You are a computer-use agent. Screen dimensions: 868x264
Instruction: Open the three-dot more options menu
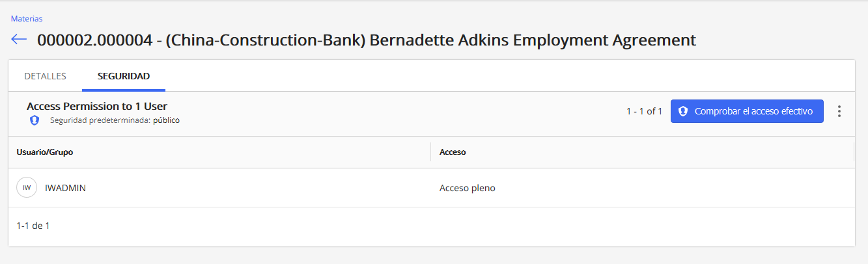pos(839,111)
